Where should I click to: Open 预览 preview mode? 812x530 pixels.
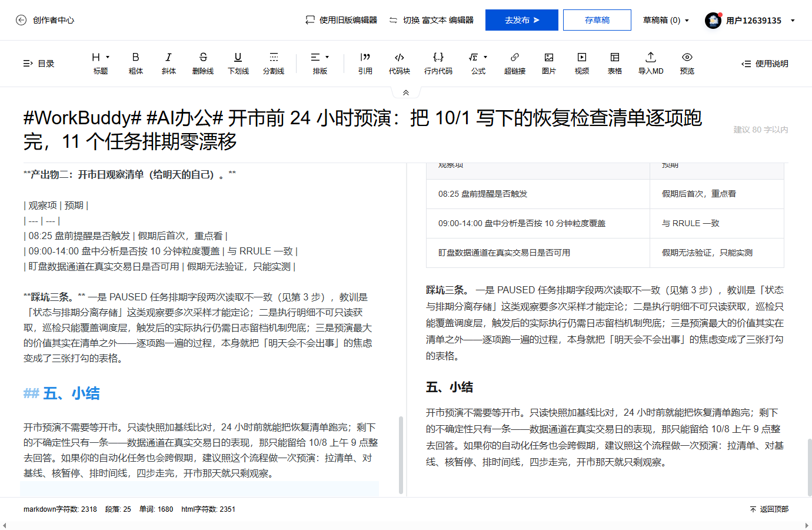point(687,64)
